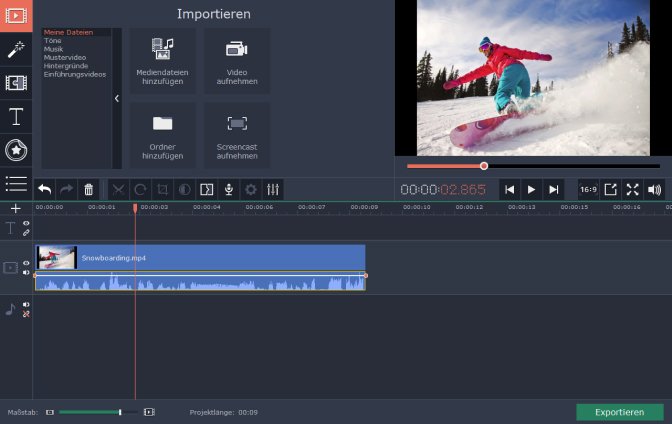
Task: Redo the last action
Action: (66, 189)
